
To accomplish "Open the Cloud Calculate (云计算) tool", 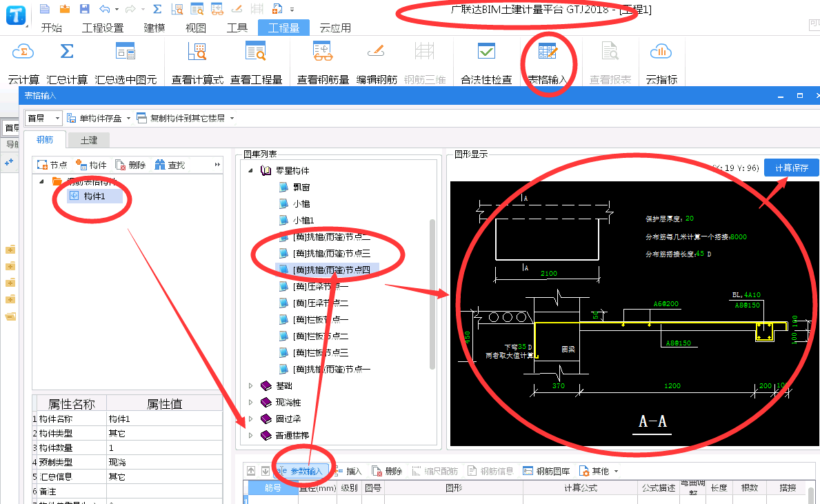I will [x=23, y=64].
